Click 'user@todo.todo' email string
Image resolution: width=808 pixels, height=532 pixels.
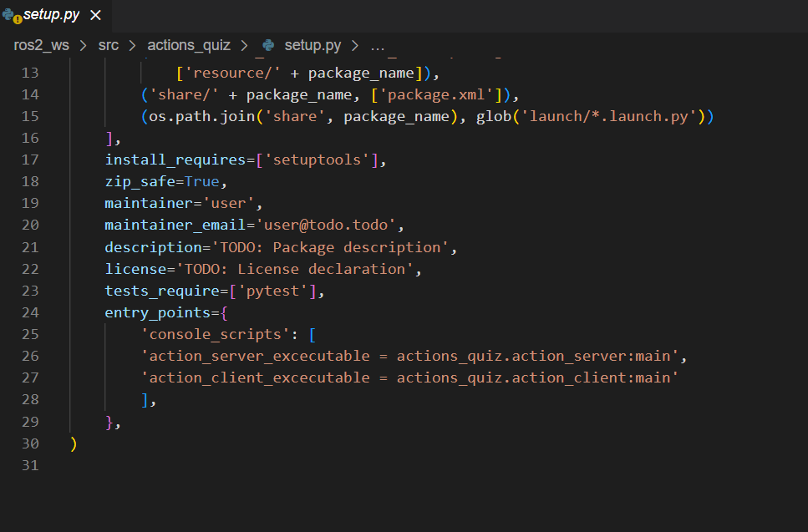tap(326, 225)
